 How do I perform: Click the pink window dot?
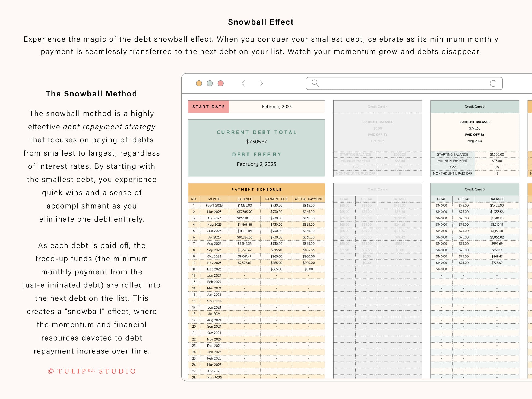pyautogui.click(x=221, y=83)
